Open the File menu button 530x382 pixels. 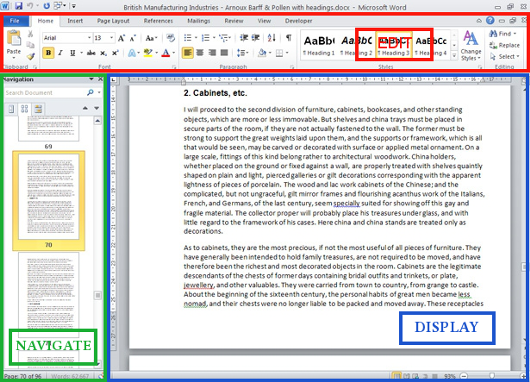pos(15,21)
